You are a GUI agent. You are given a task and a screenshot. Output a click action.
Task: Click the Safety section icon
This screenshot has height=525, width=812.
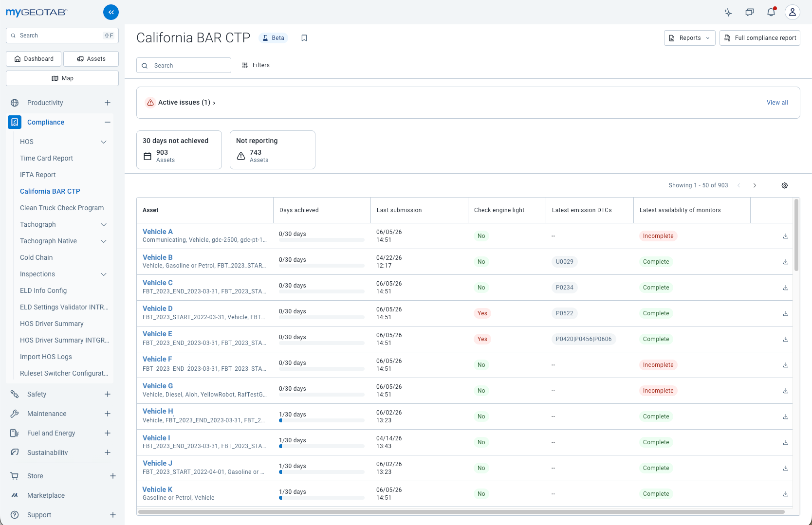click(15, 394)
